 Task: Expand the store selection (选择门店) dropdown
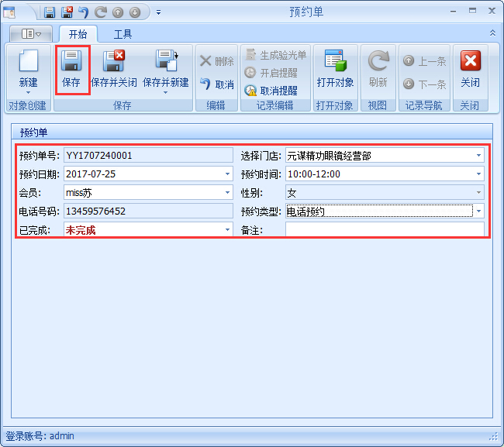(478, 156)
